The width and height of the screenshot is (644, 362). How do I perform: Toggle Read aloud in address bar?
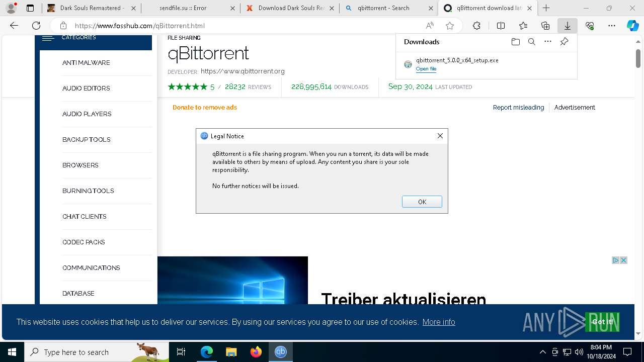coord(430,26)
